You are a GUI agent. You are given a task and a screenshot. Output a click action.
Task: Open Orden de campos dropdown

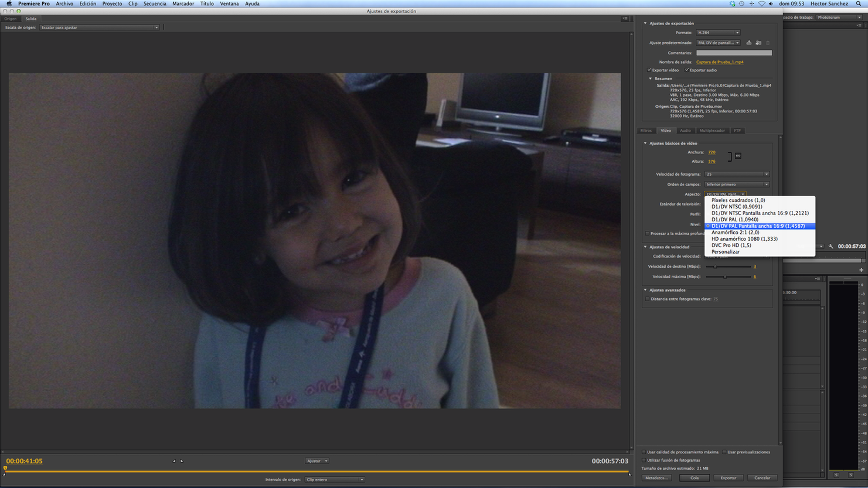tap(737, 185)
